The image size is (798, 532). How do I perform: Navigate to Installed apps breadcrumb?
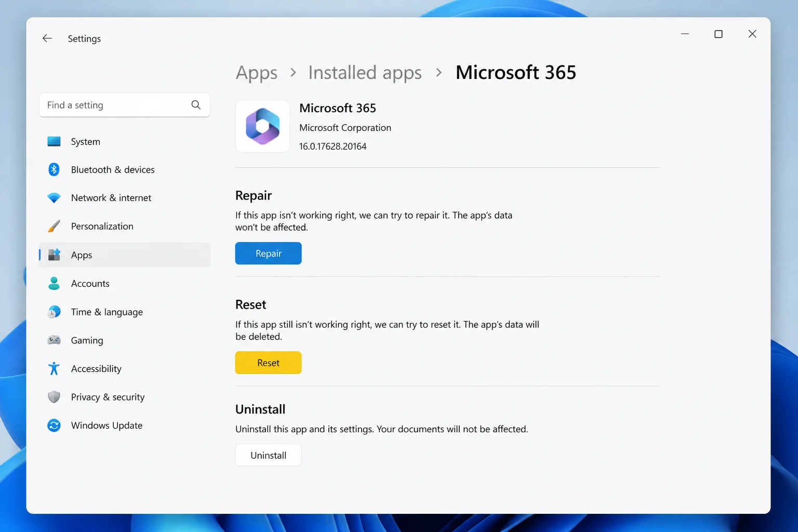point(365,73)
